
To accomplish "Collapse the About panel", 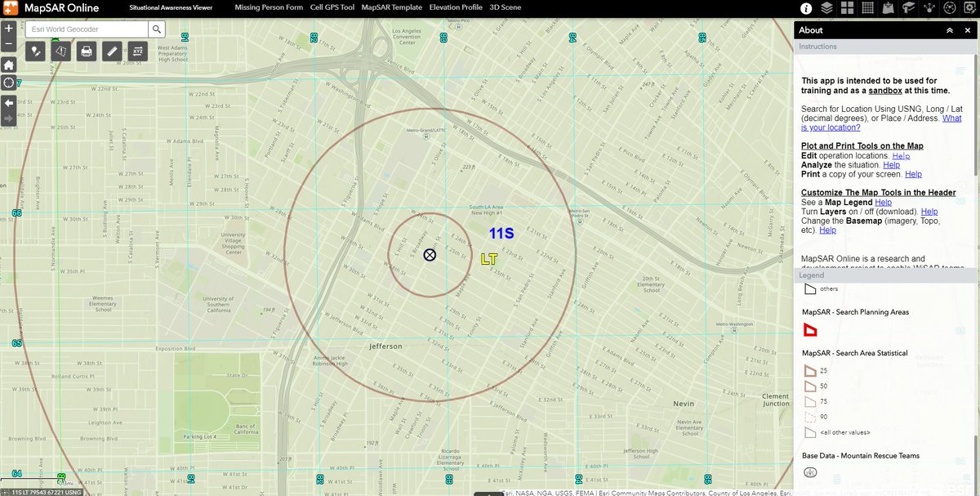I will tap(949, 30).
